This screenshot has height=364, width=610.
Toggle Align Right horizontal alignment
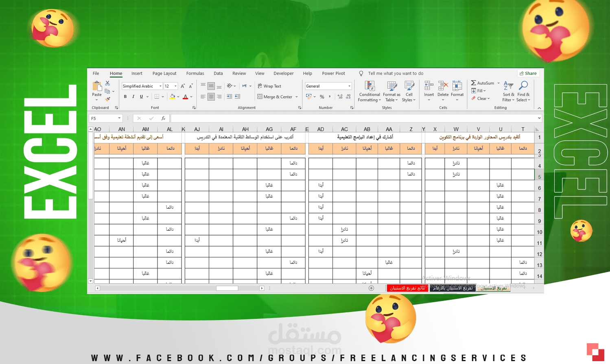[219, 97]
